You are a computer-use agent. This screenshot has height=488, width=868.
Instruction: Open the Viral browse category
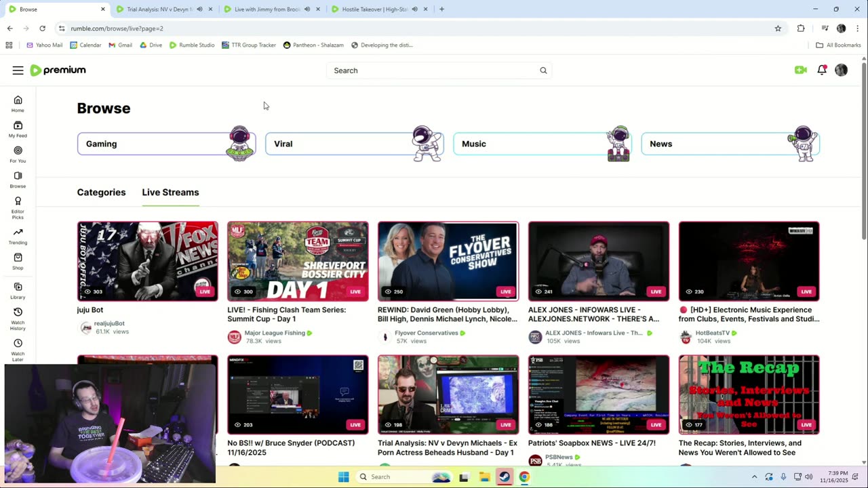coord(354,144)
